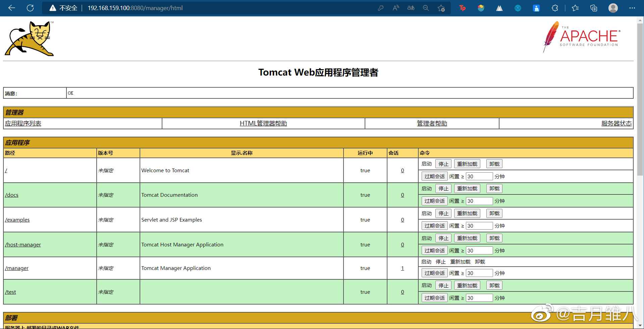Expire sessions for /examples application
This screenshot has width=644, height=329.
[x=435, y=226]
